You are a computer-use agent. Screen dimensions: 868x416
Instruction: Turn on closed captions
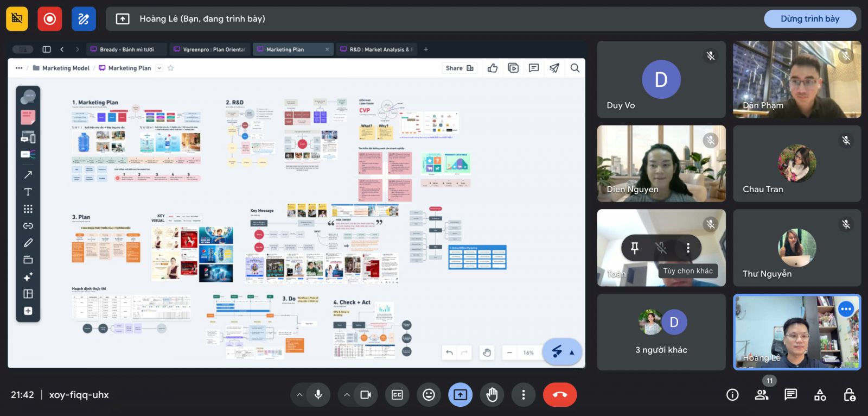pyautogui.click(x=398, y=395)
